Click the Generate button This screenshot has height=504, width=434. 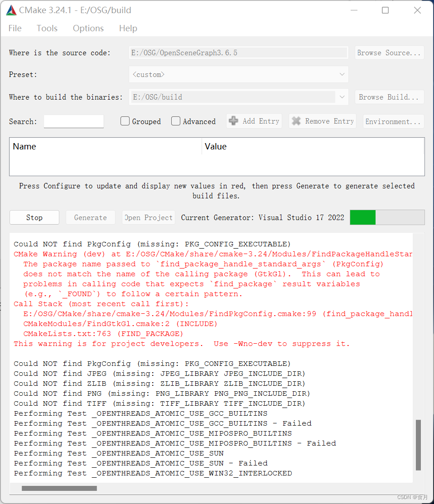(x=90, y=217)
